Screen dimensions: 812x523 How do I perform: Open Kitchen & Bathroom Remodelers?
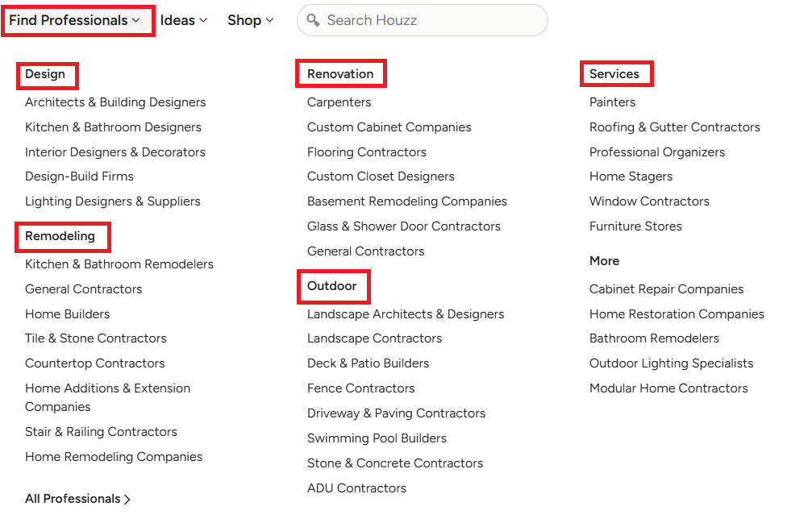[119, 264]
